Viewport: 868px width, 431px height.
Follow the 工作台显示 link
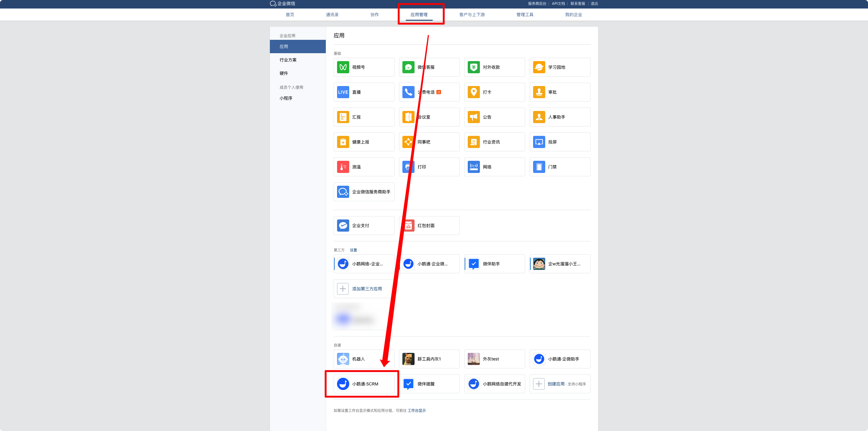417,410
